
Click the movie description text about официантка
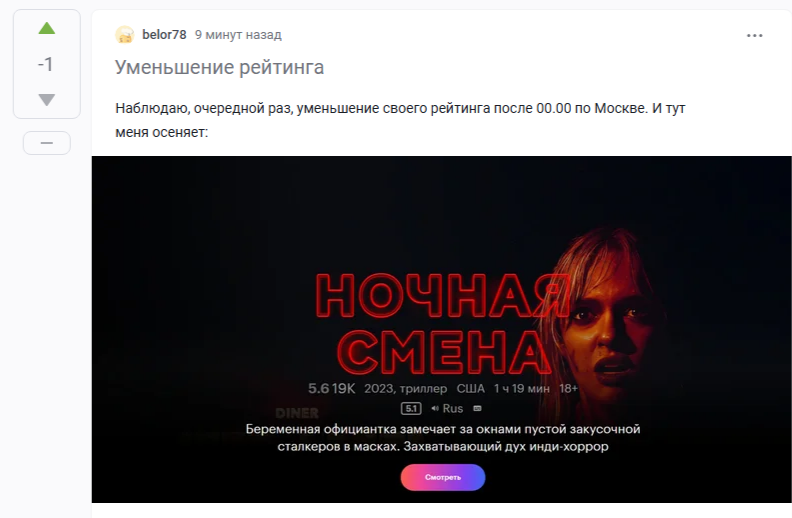coord(443,438)
